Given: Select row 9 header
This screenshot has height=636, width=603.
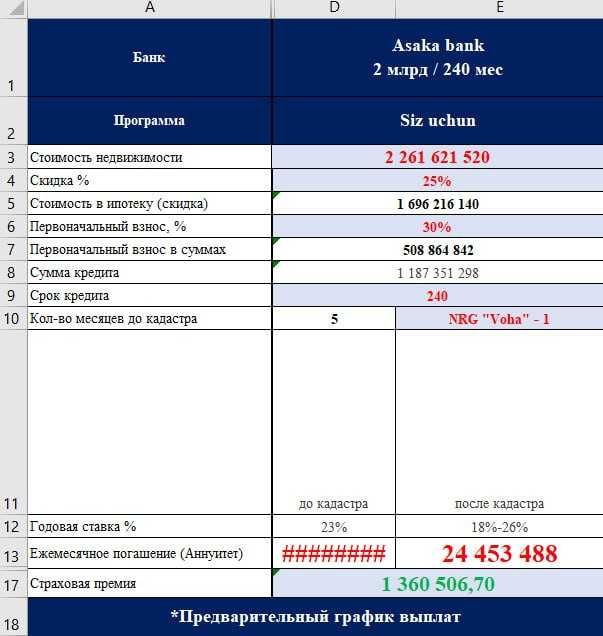Looking at the screenshot, I should pyautogui.click(x=13, y=295).
